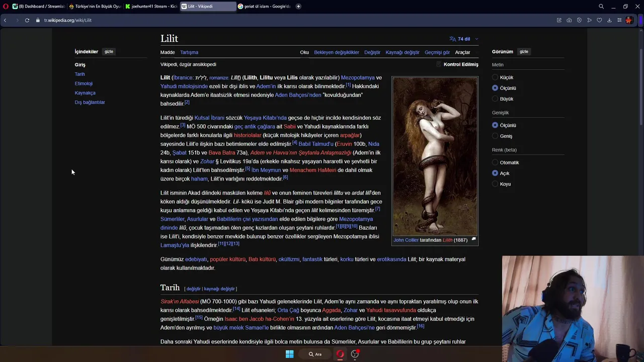Open Easy setup sliders icon

[619, 20]
